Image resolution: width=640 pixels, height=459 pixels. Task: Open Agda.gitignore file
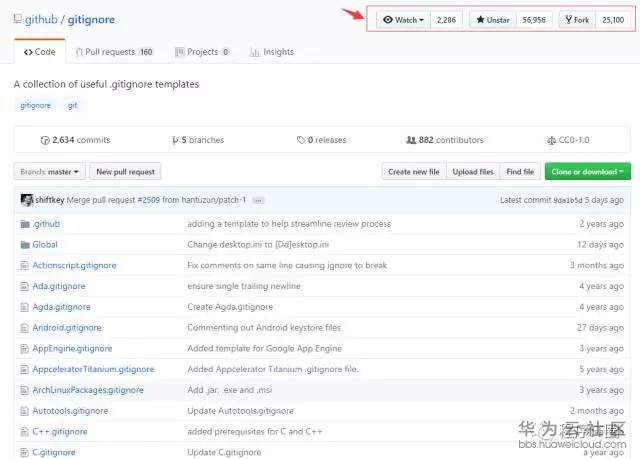(x=62, y=307)
